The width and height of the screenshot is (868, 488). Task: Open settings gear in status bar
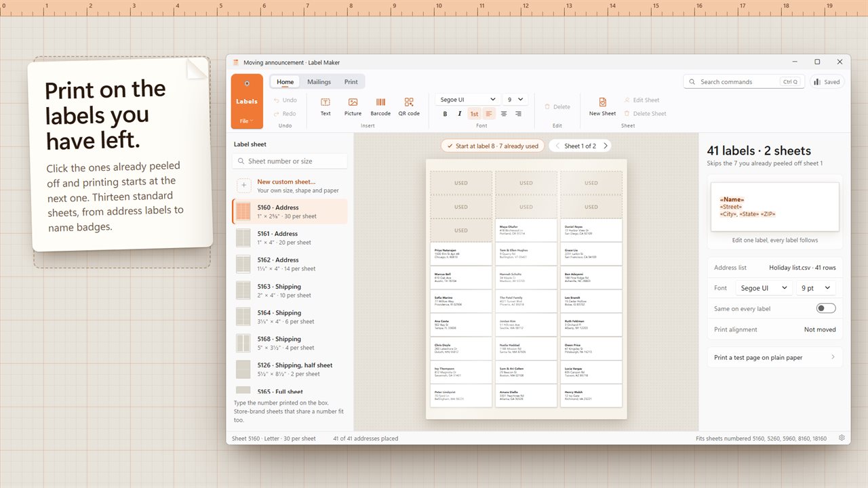(x=842, y=439)
